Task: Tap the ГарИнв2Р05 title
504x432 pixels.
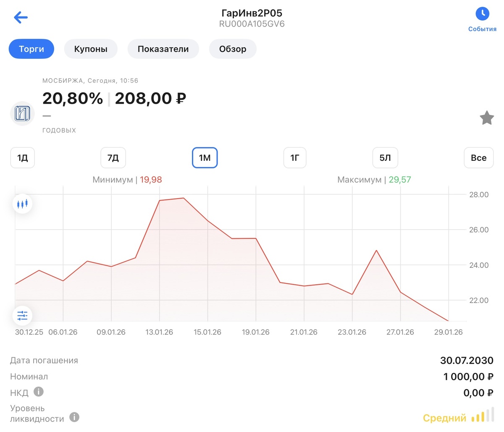Action: point(252,13)
